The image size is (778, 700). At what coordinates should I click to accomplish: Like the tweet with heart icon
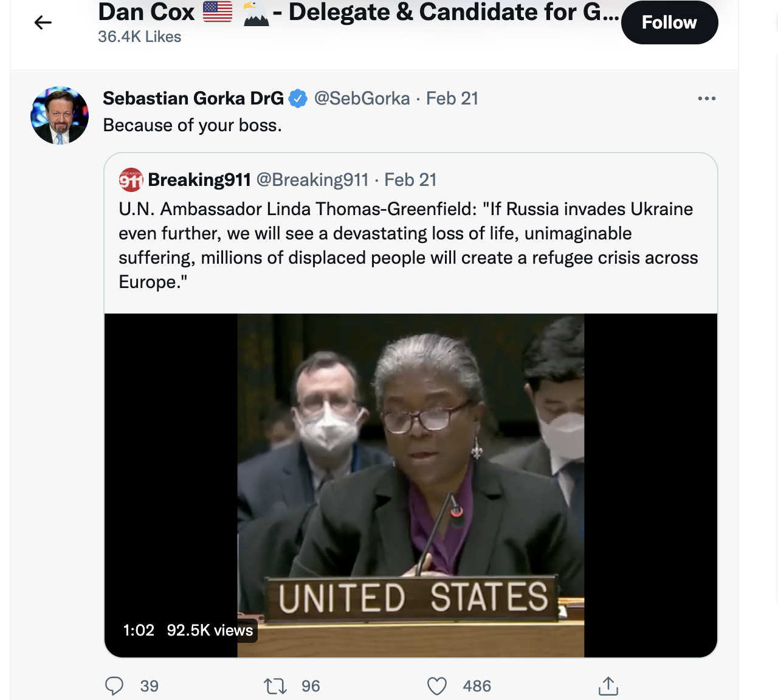tap(437, 686)
